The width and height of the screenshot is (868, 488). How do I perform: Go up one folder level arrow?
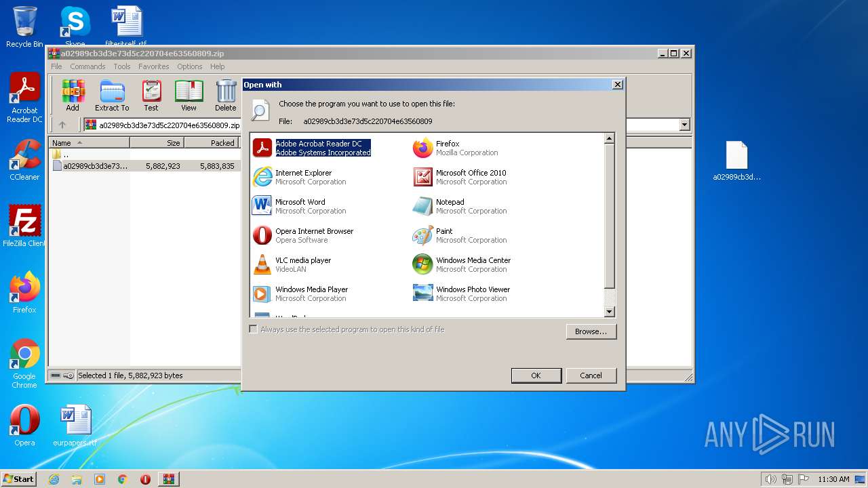62,125
